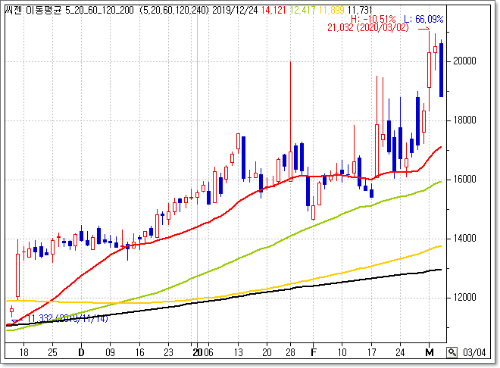The width and height of the screenshot is (500, 368).
Task: Click the 21,032 (2020/03/02) high annotation
Action: 368,27
